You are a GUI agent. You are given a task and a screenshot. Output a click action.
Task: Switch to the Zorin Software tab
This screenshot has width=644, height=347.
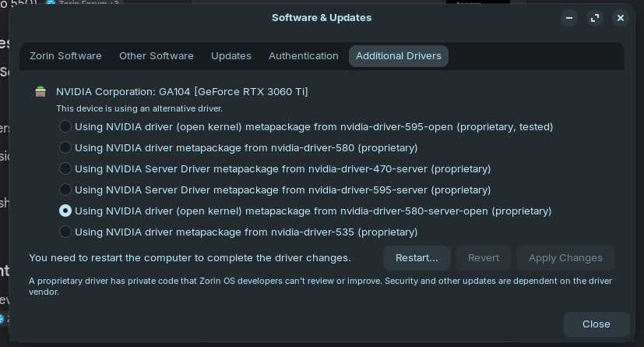(x=65, y=56)
